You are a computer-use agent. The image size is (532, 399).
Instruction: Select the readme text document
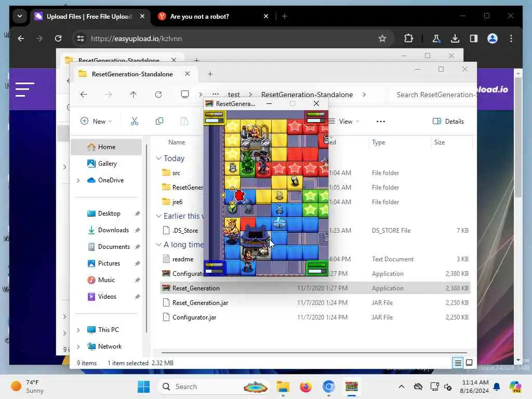click(182, 259)
